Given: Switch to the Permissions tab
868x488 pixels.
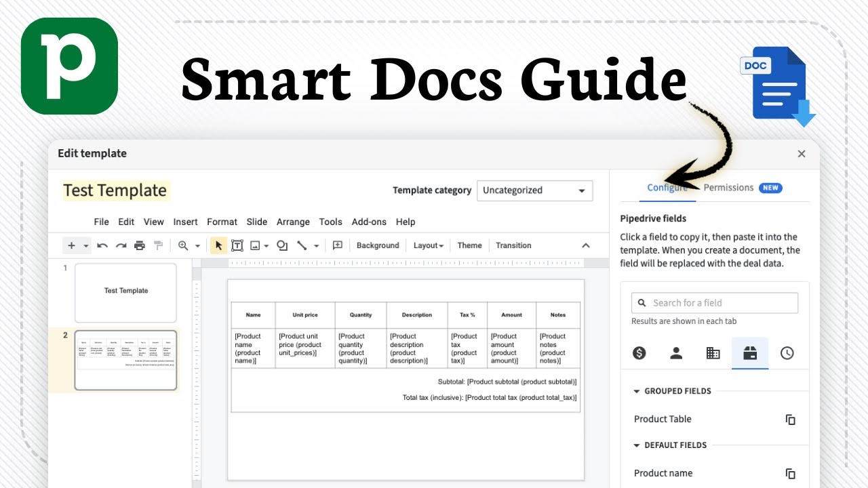Looking at the screenshot, I should (x=743, y=188).
